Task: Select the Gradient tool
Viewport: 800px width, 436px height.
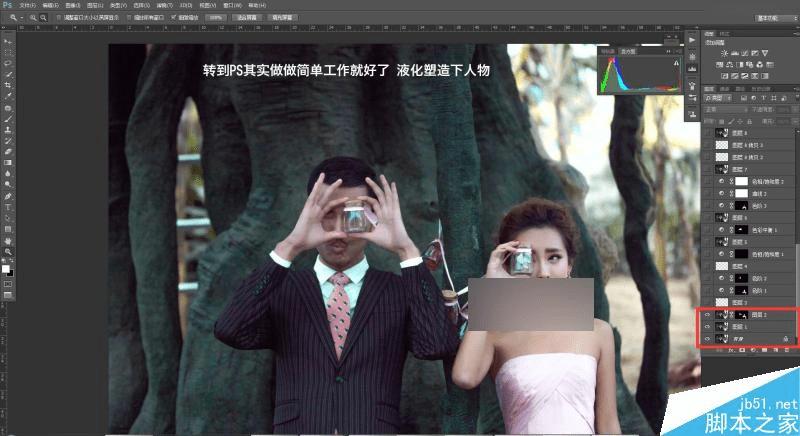Action: (8, 162)
